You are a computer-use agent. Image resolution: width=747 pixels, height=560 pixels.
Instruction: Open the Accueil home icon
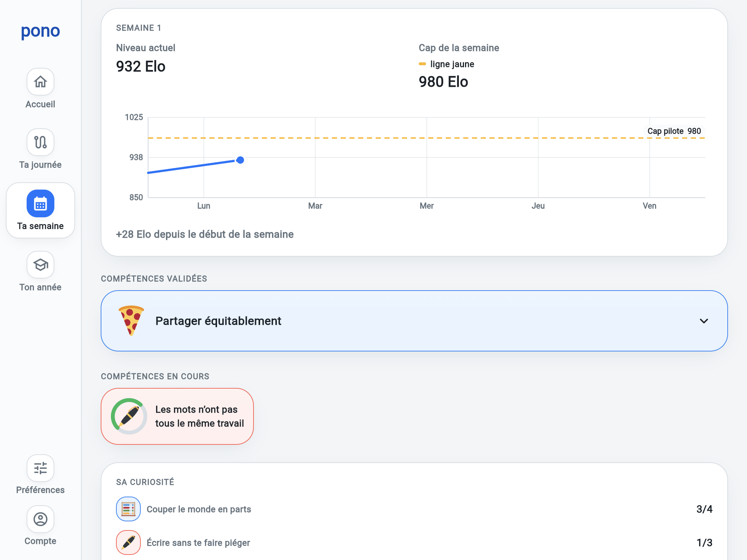point(40,82)
